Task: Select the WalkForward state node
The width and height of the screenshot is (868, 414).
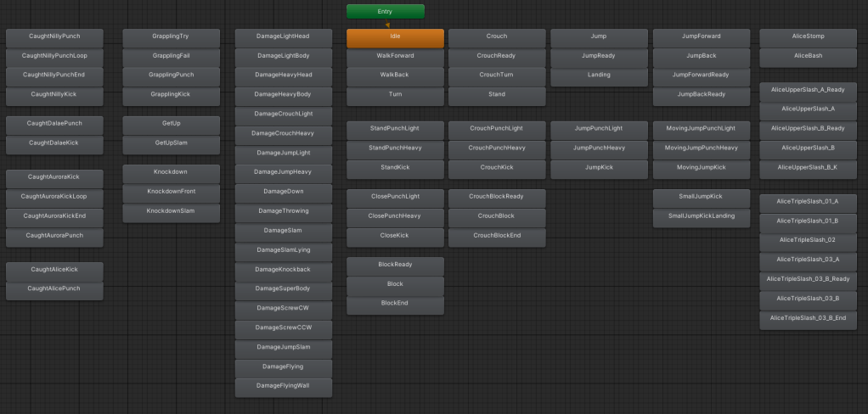Action: point(395,56)
